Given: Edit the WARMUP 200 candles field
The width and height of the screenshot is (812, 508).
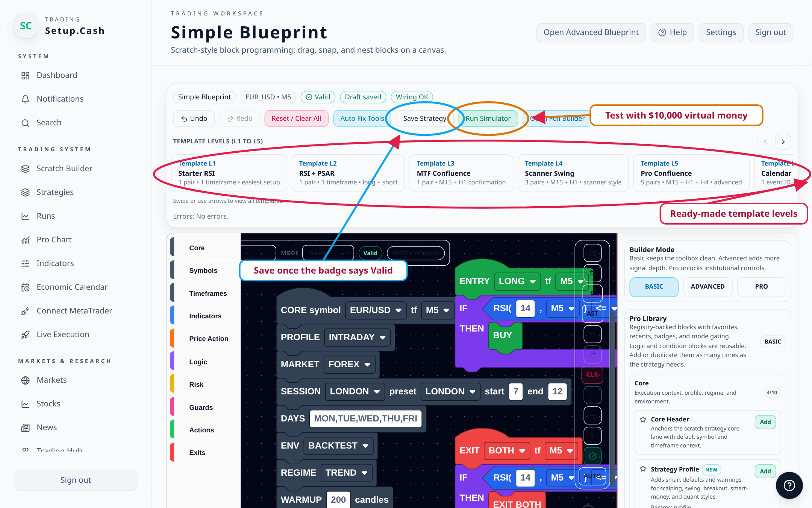Looking at the screenshot, I should [338, 500].
